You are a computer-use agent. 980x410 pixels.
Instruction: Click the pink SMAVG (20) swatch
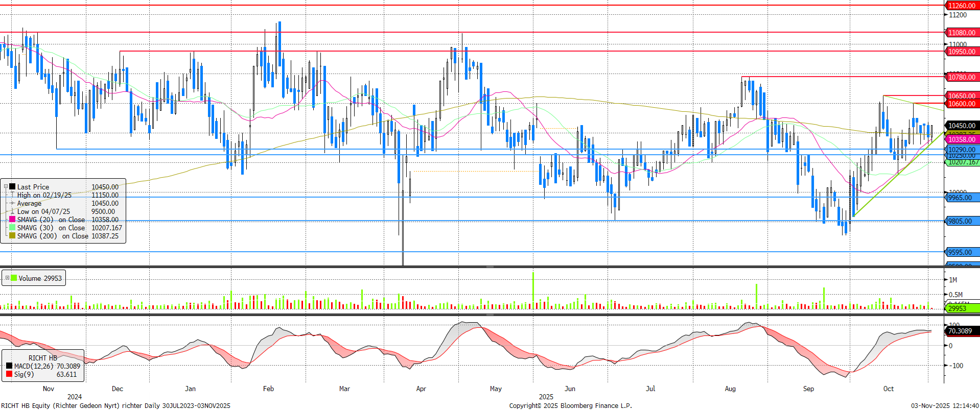[12, 220]
